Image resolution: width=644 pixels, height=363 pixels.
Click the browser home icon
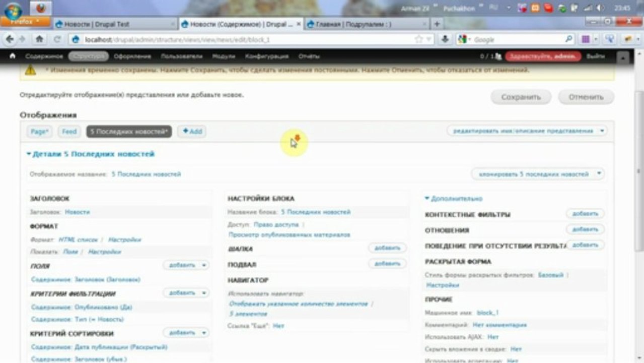coord(39,39)
